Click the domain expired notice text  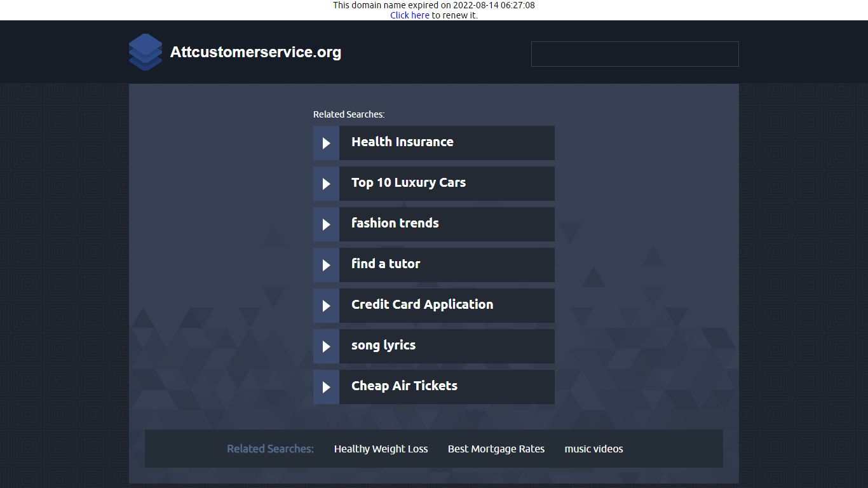434,5
